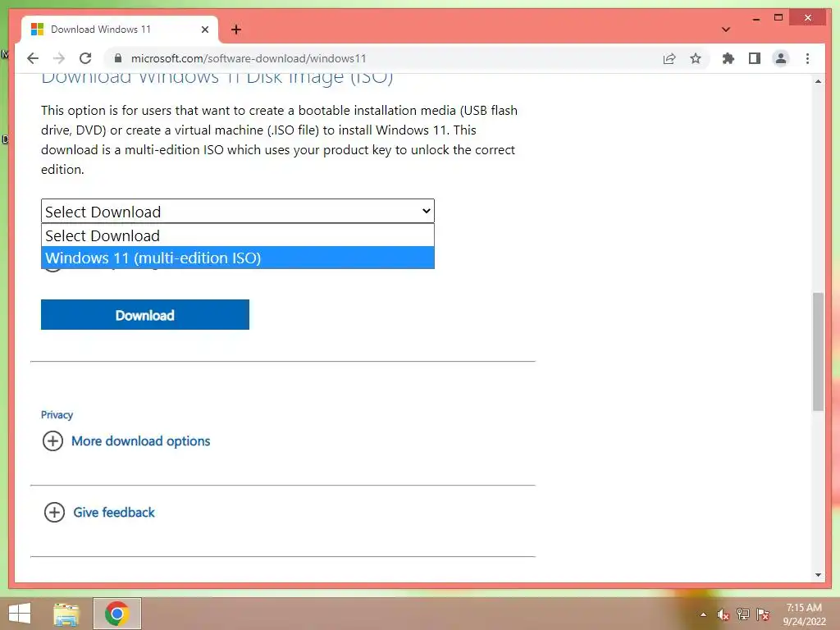The image size is (840, 630).
Task: Open File Explorer from taskbar
Action: pos(66,614)
